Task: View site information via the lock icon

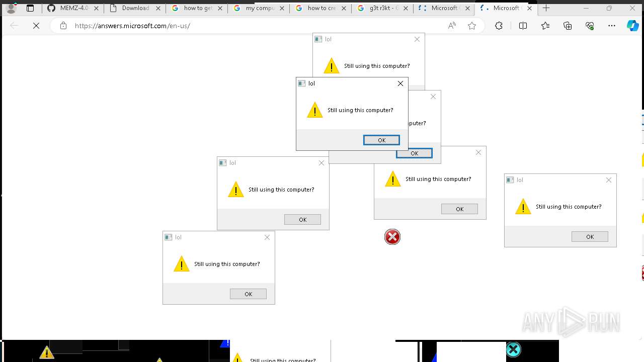Action: pyautogui.click(x=63, y=26)
